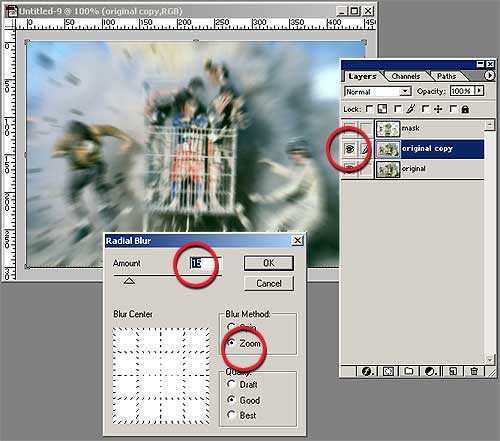Click the original copy layer thumbnail

388,149
